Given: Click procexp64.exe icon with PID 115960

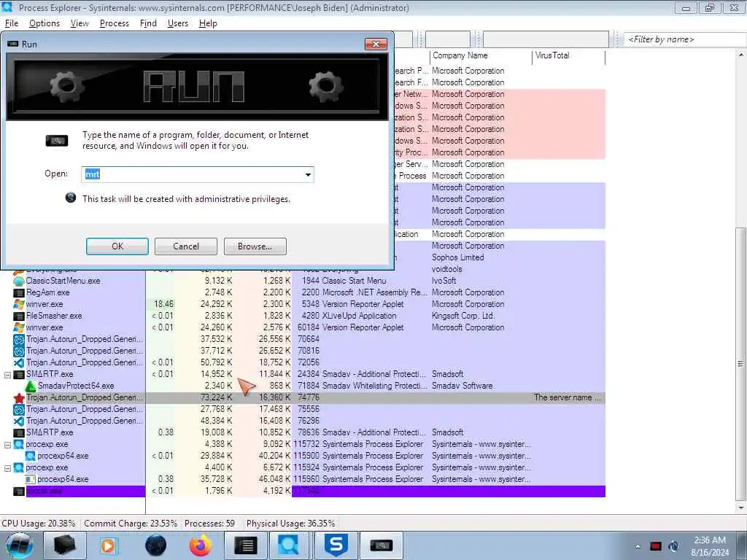Looking at the screenshot, I should [31, 480].
